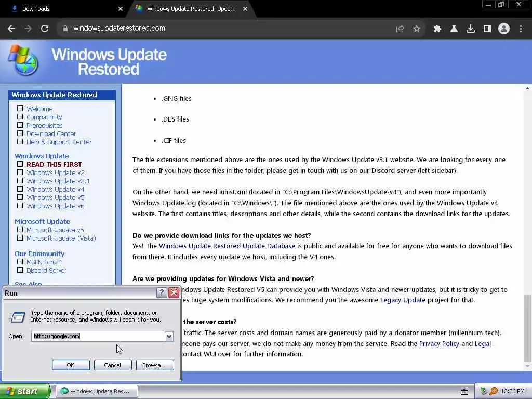The width and height of the screenshot is (532, 399).
Task: Go back using the browser back arrow
Action: point(11,29)
